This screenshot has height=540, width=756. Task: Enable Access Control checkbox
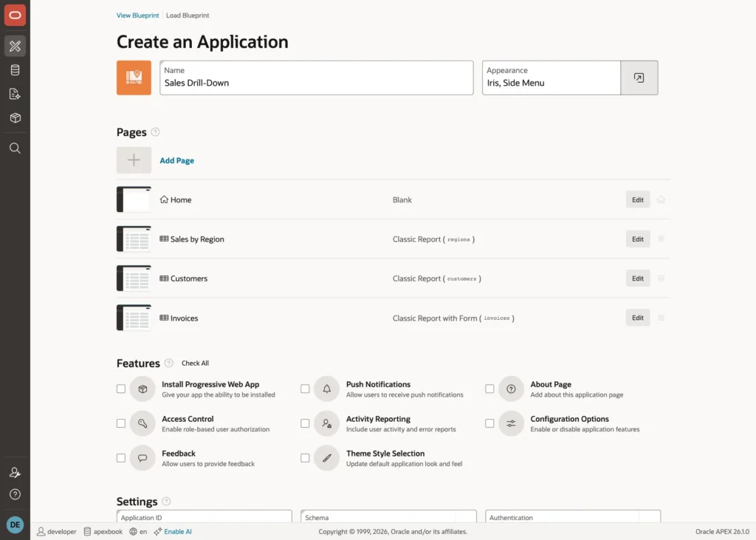tap(121, 423)
